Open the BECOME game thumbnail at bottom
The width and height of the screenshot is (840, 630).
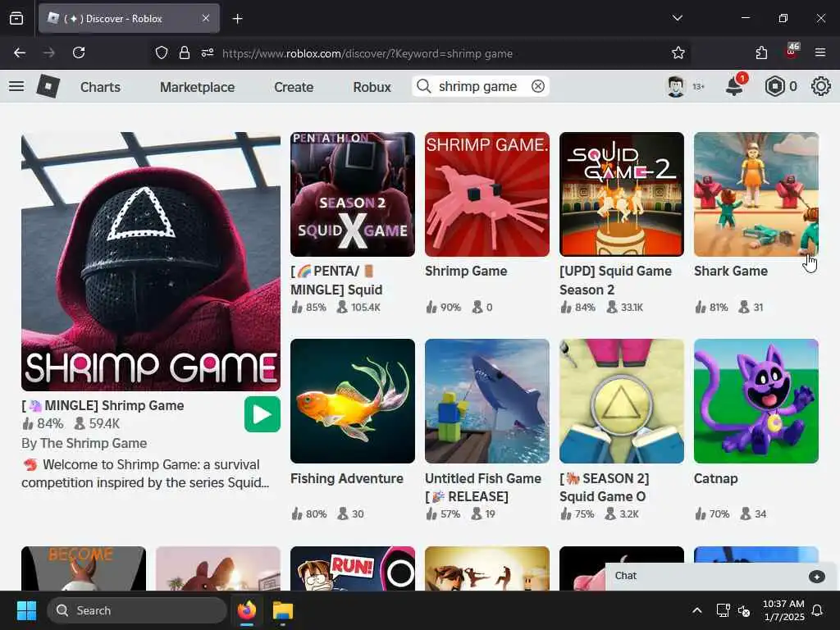tap(84, 568)
